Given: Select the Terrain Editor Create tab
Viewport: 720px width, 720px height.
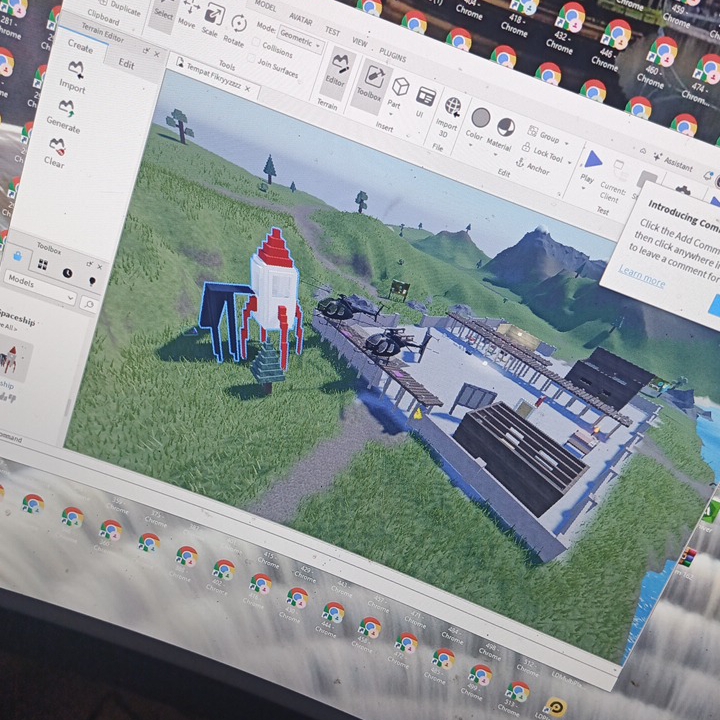Looking at the screenshot, I should (x=80, y=46).
